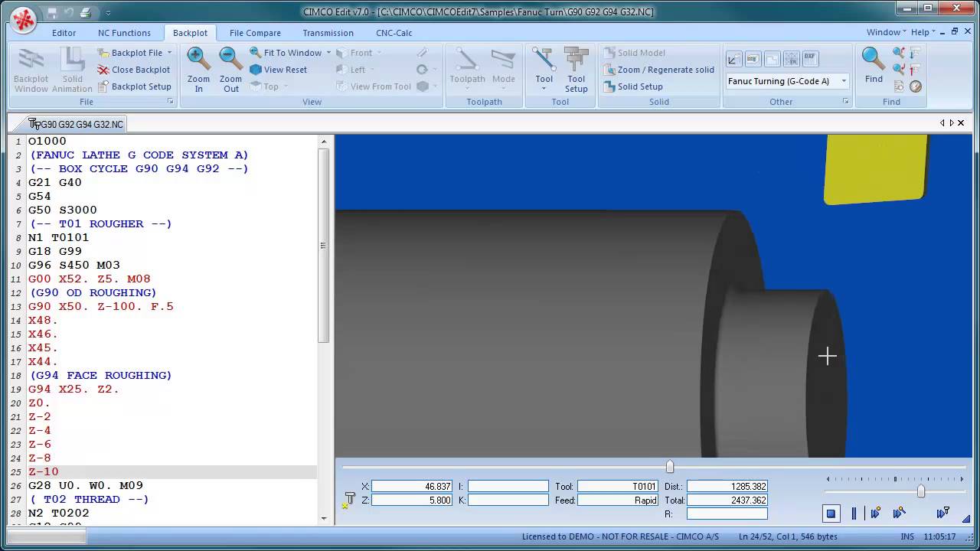
Task: Click the simulation progress slider handle
Action: (x=670, y=466)
